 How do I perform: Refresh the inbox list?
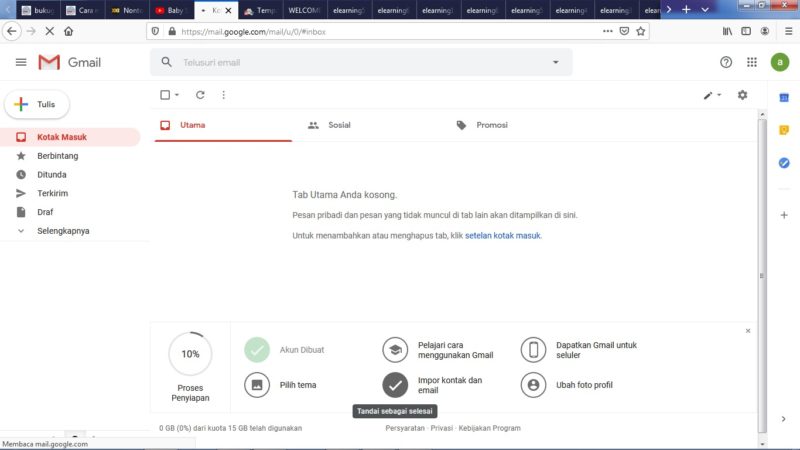coord(200,95)
